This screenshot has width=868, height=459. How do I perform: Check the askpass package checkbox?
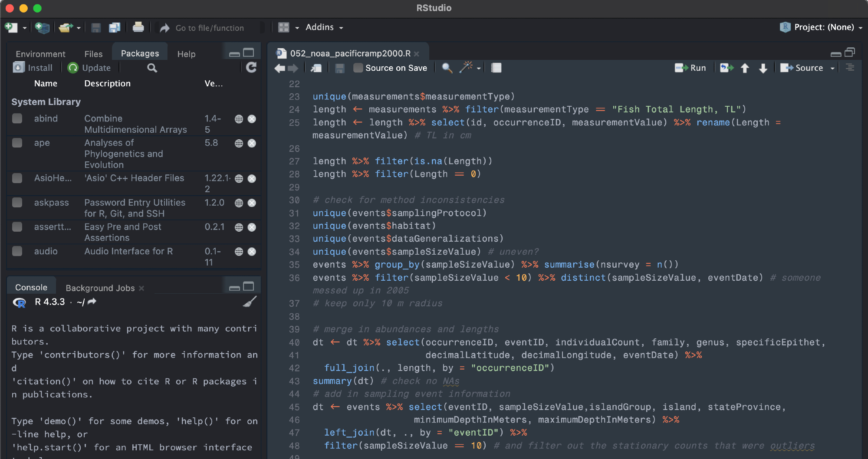(17, 203)
